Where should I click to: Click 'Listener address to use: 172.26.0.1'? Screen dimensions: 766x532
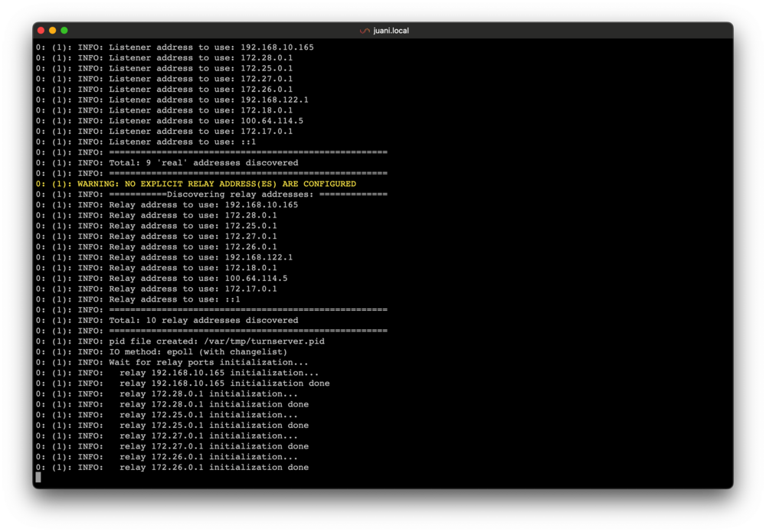point(201,90)
